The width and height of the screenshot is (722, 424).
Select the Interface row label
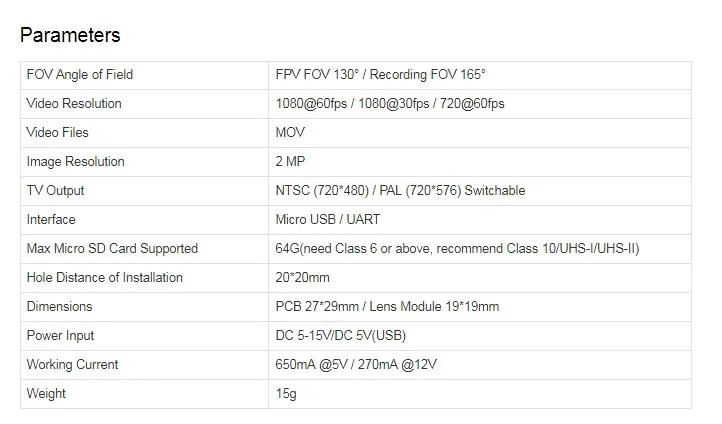(51, 220)
